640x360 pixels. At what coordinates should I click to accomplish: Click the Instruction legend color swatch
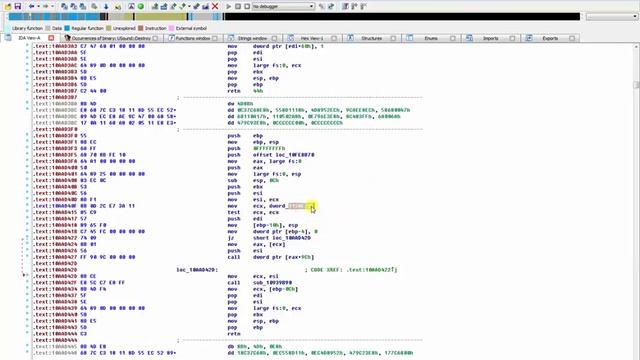[140, 28]
